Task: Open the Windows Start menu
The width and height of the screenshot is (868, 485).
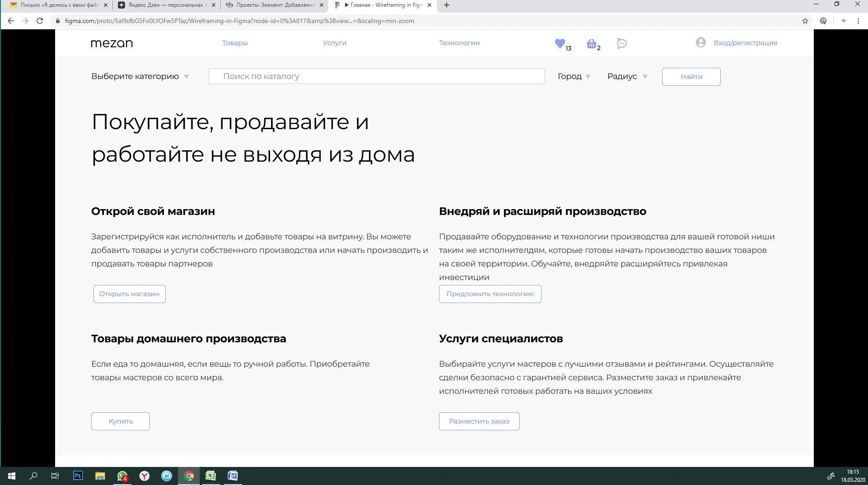Action: pos(12,476)
